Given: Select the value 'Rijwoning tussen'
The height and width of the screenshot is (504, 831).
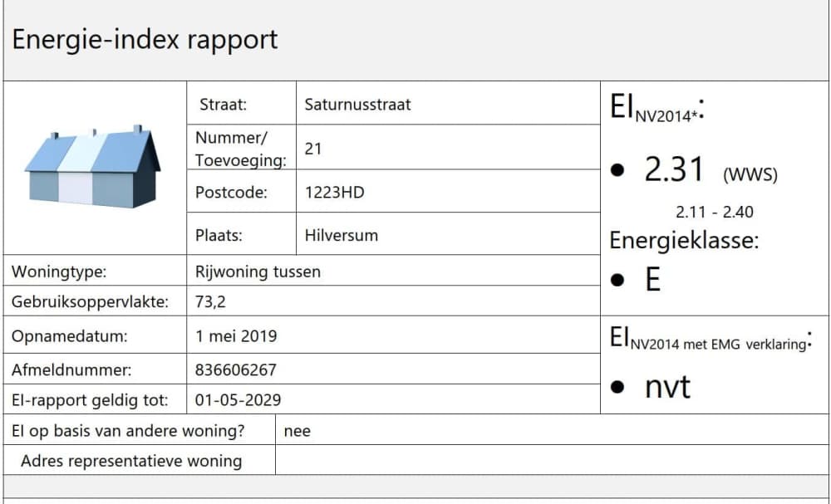Looking at the screenshot, I should pyautogui.click(x=258, y=272).
